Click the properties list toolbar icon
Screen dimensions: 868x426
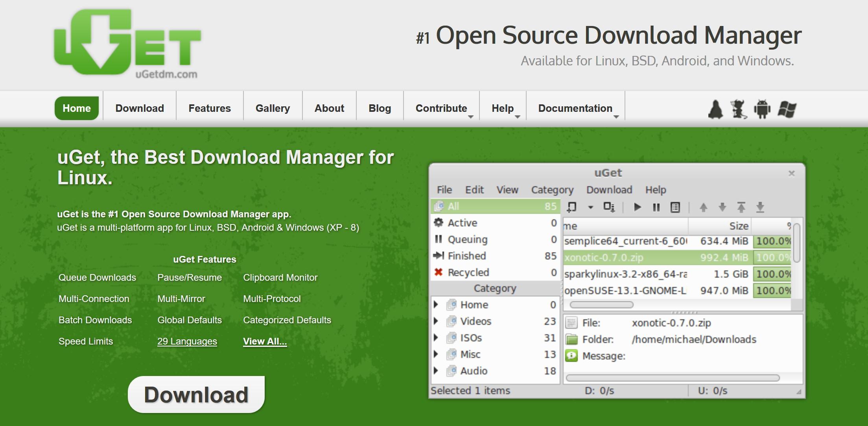(675, 207)
